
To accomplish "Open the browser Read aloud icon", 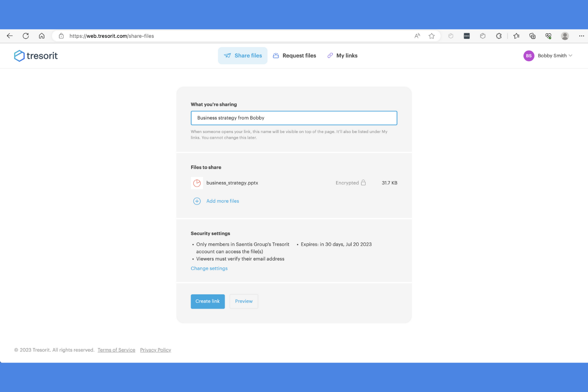I will 417,36.
